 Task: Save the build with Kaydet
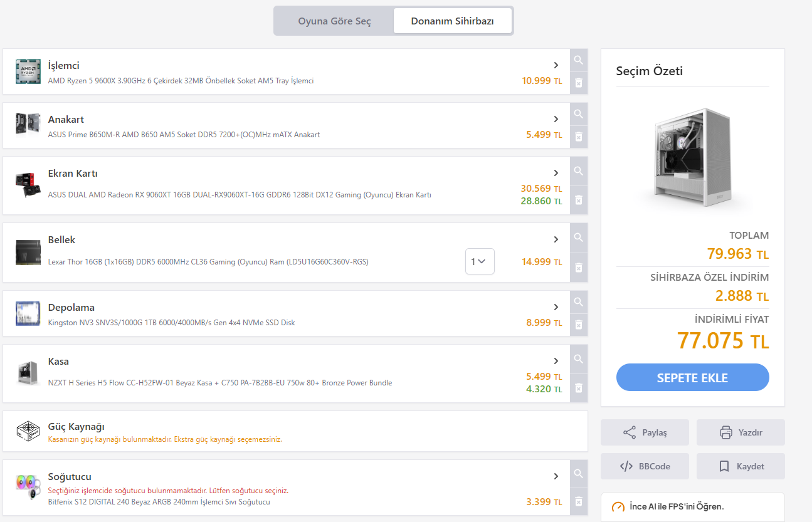pyautogui.click(x=741, y=466)
